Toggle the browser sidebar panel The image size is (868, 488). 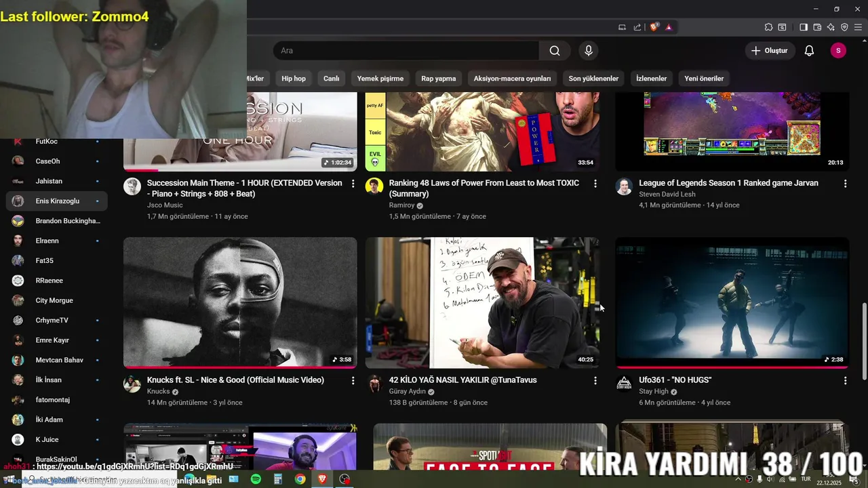pyautogui.click(x=803, y=27)
